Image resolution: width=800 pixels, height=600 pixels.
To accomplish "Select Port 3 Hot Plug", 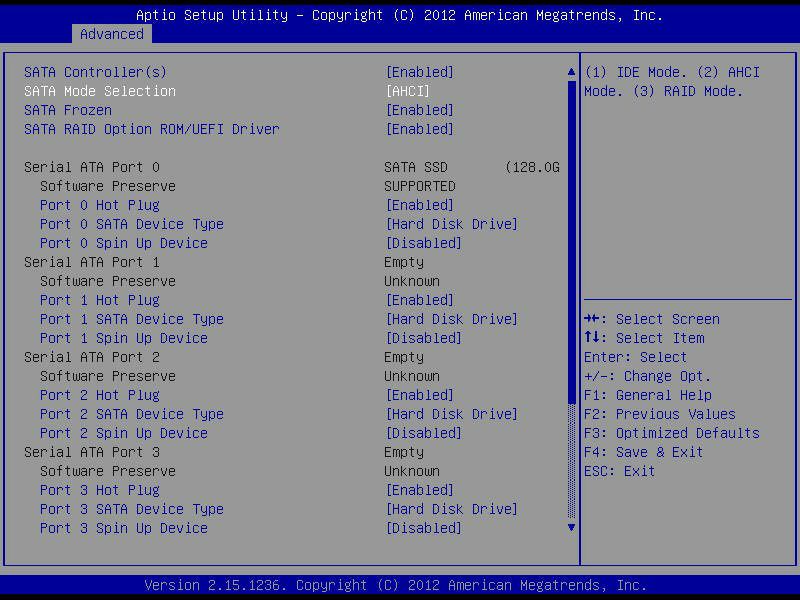I will (x=100, y=490).
